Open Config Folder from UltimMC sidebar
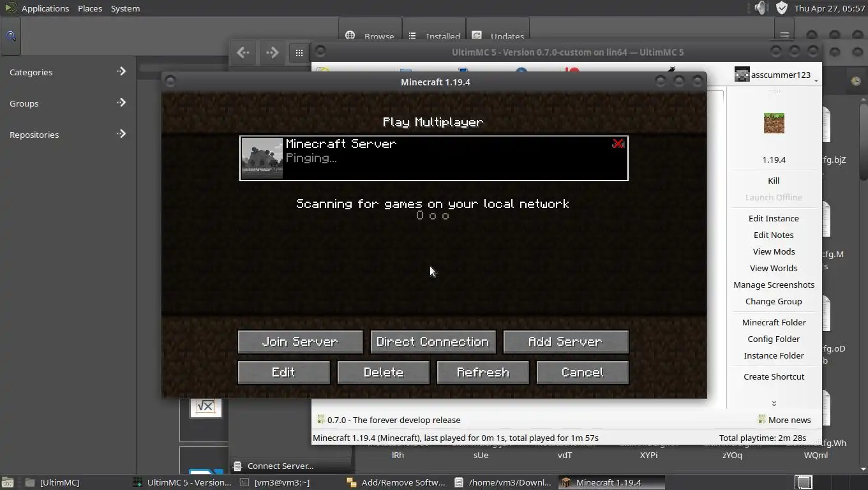Image resolution: width=868 pixels, height=490 pixels. coord(774,339)
